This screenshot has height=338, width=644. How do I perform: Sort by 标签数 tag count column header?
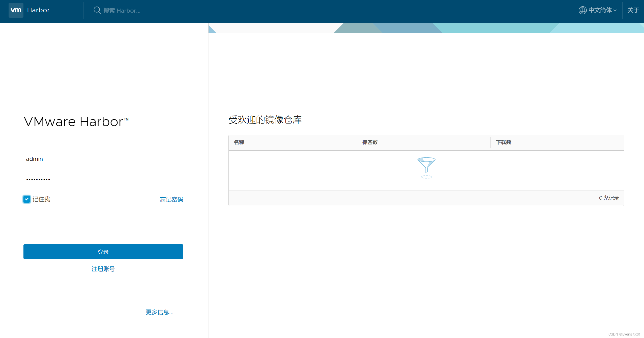[x=370, y=142]
